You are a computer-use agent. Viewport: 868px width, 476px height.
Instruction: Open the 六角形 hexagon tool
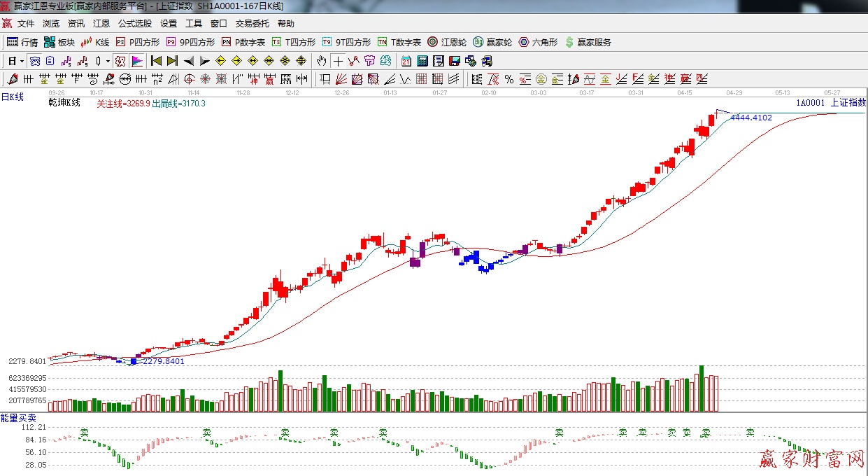click(538, 42)
